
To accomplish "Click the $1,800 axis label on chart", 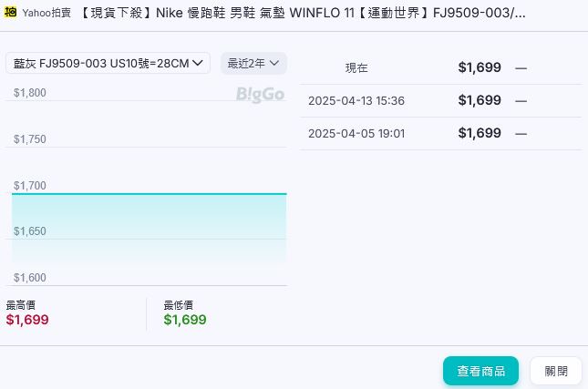I will click(x=29, y=93).
